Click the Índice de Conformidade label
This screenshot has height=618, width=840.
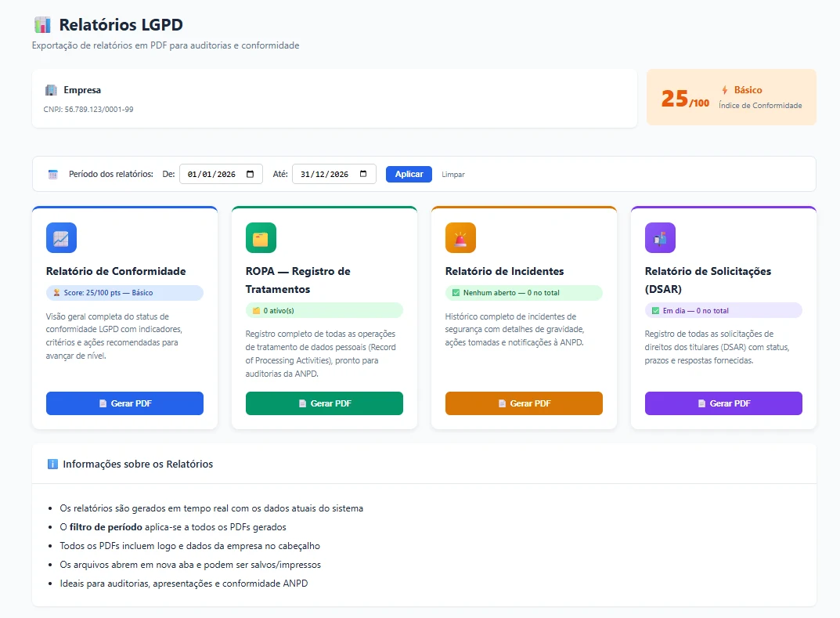point(760,106)
